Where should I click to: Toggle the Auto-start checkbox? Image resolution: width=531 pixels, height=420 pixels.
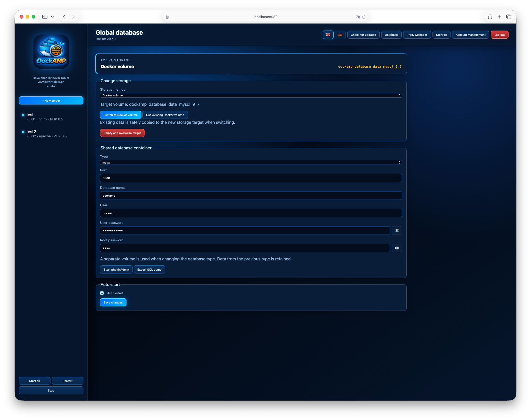click(102, 293)
